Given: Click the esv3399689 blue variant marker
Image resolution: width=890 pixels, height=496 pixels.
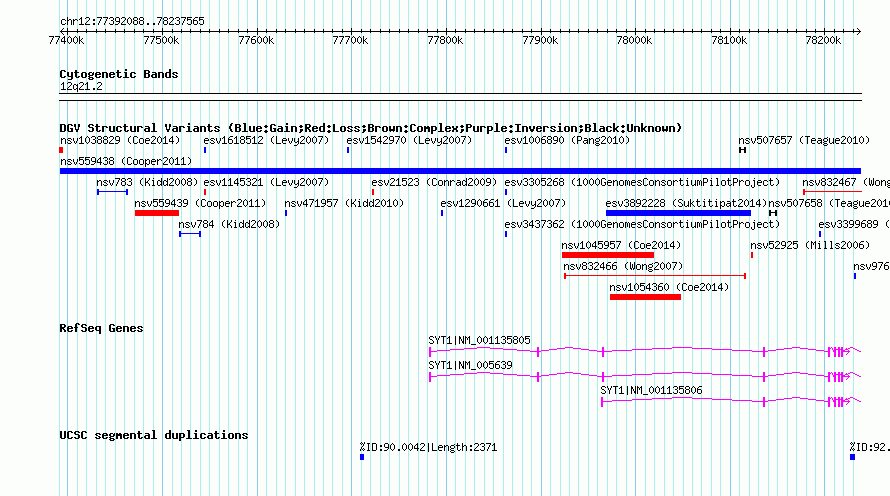Looking at the screenshot, I should tap(820, 234).
